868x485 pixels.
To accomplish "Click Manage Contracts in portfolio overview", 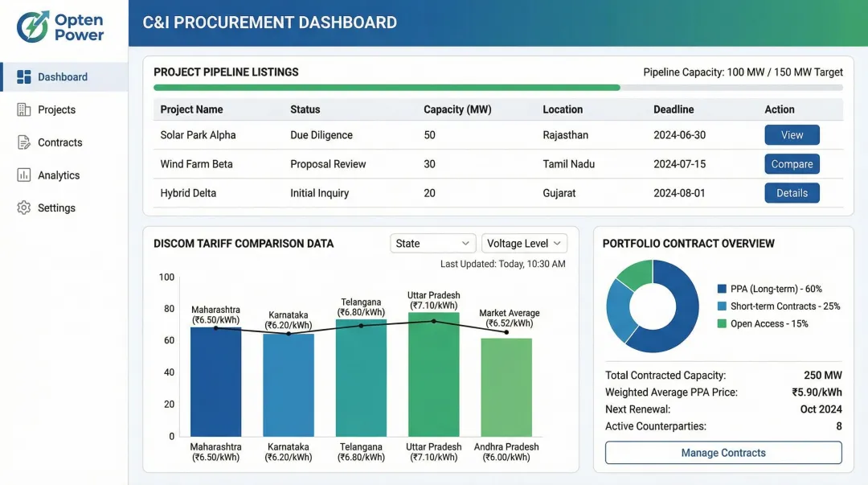I will tap(723, 453).
